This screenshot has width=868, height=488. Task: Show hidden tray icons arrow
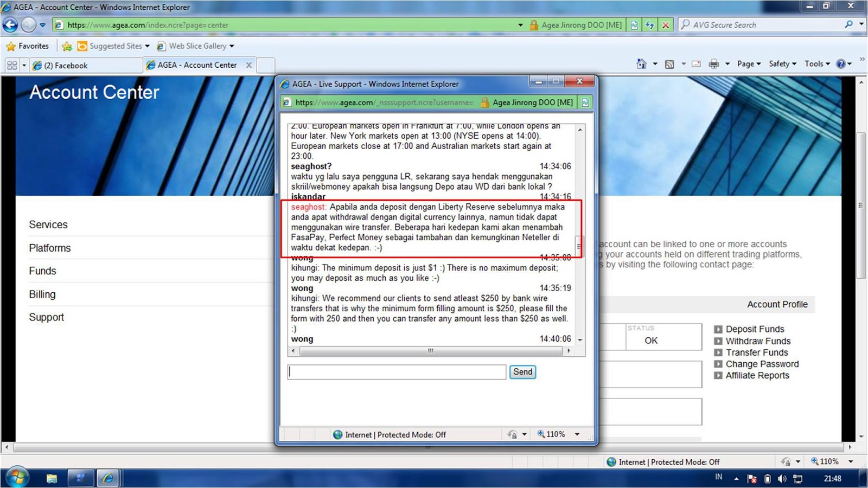tap(736, 479)
